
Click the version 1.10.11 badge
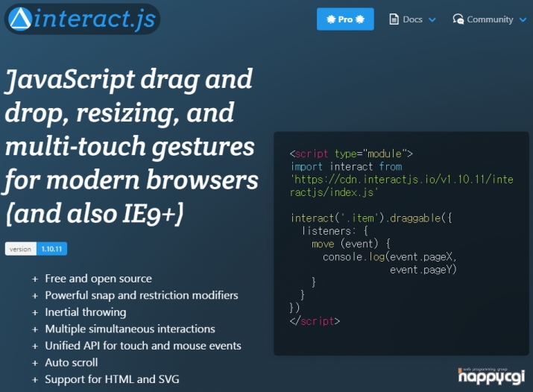(36, 249)
